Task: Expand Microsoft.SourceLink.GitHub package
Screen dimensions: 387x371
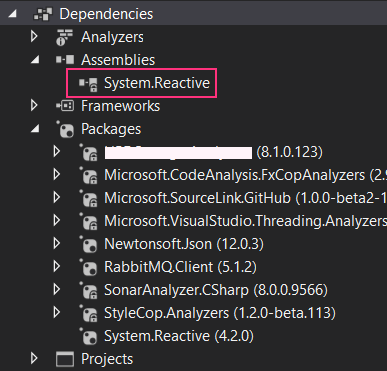Action: click(x=57, y=197)
